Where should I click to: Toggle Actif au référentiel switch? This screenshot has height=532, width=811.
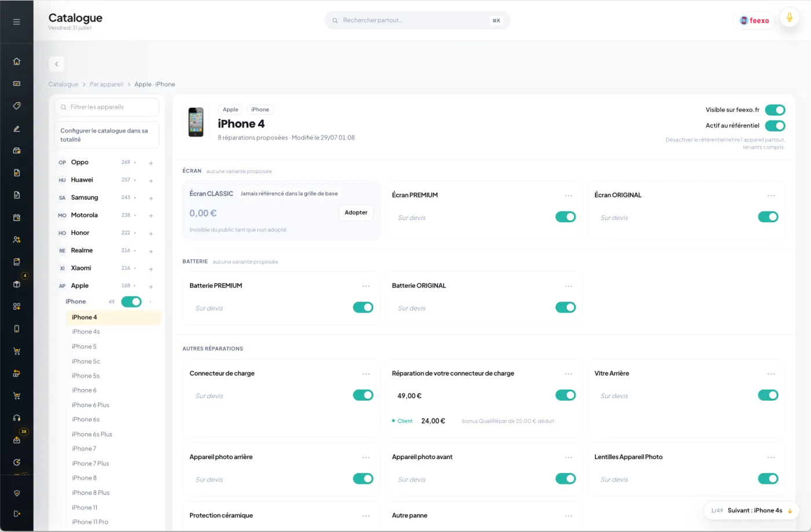(775, 126)
